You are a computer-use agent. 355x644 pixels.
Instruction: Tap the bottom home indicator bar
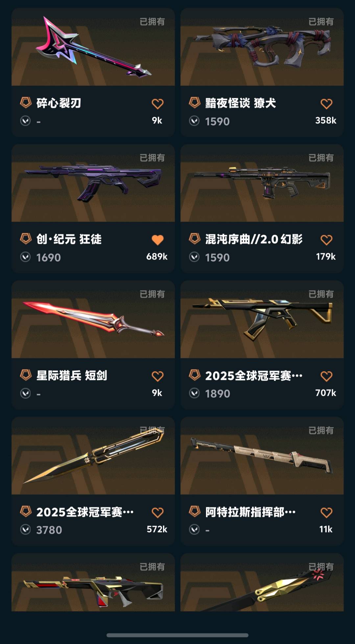[177, 635]
